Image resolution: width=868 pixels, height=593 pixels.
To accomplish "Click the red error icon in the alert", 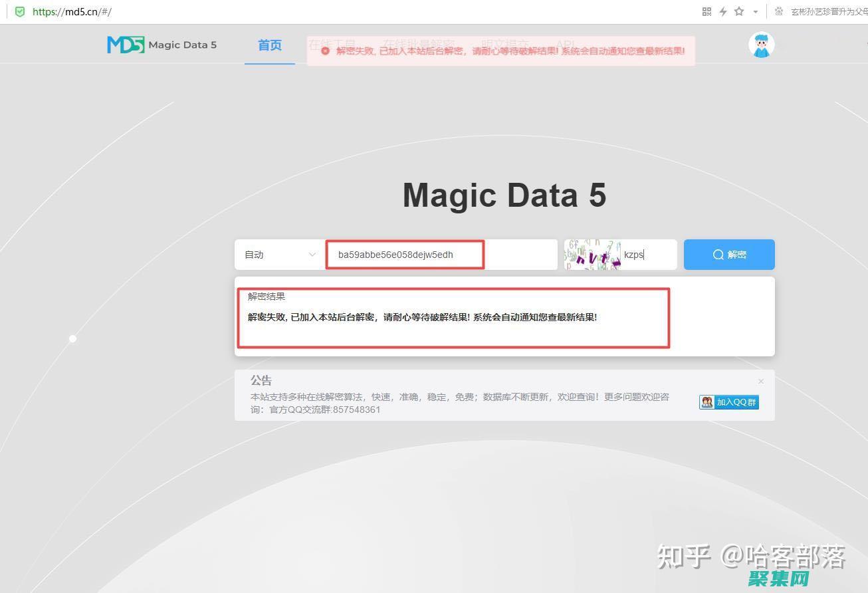I will [325, 51].
